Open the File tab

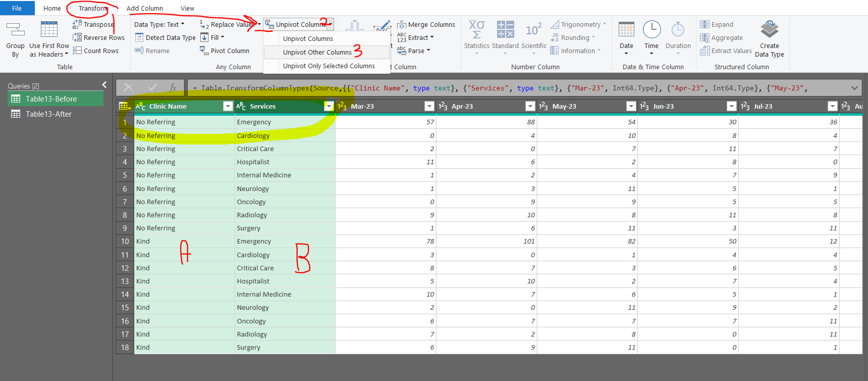pyautogui.click(x=17, y=8)
